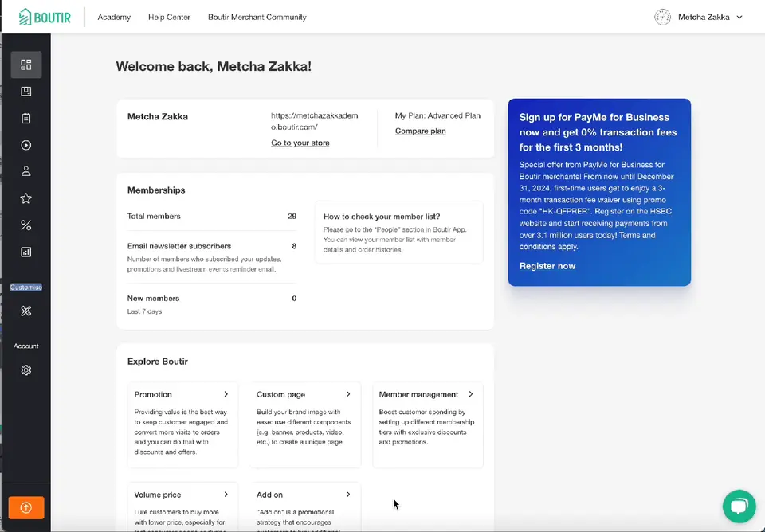Open the products box icon in sidebar

(x=25, y=91)
